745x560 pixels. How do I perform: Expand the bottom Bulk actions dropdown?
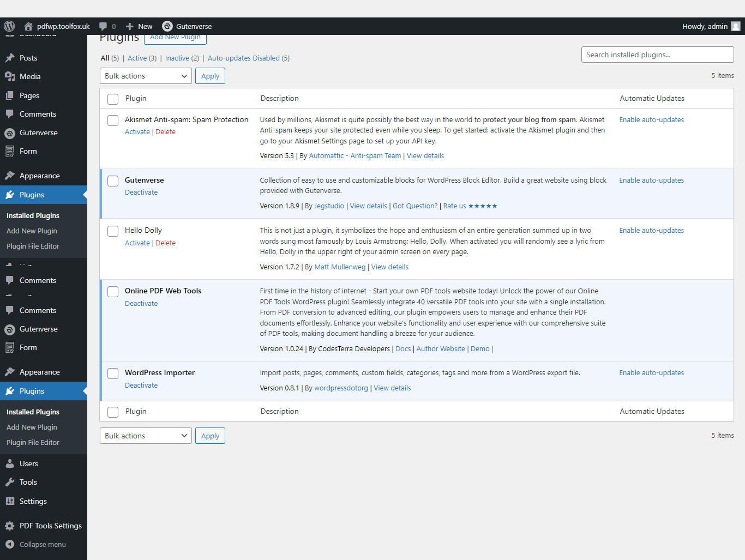click(146, 436)
